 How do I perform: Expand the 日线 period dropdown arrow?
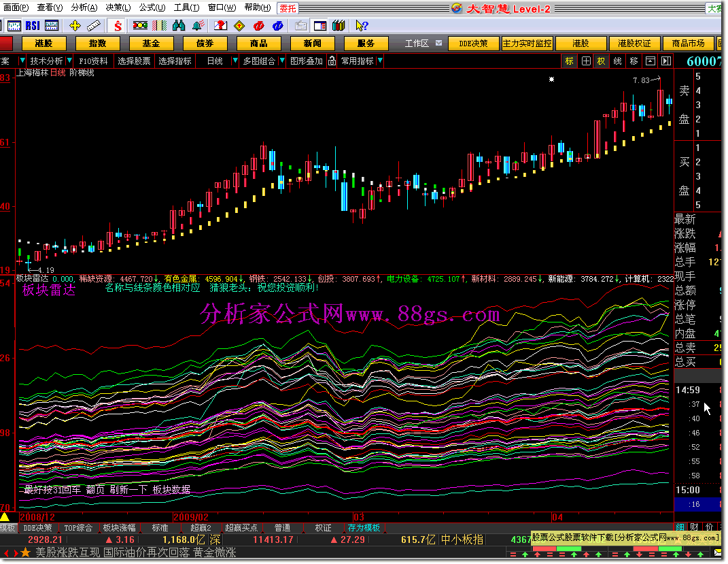pos(235,61)
